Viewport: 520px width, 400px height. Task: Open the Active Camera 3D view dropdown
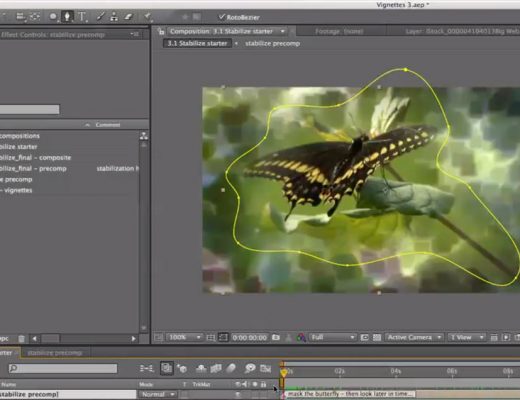click(x=414, y=337)
